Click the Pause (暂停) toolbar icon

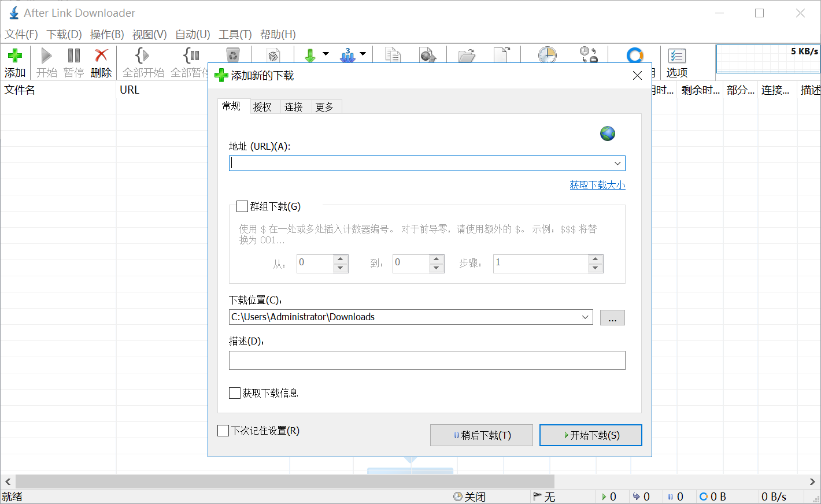[x=74, y=56]
